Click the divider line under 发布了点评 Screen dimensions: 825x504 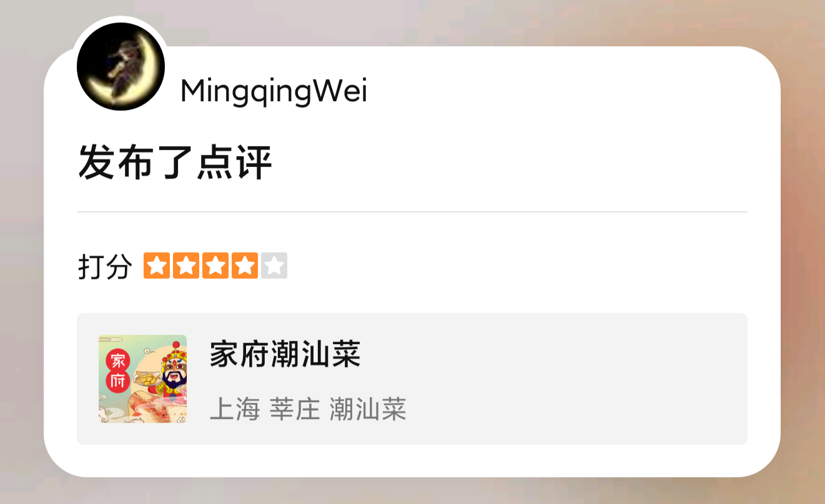click(x=412, y=212)
